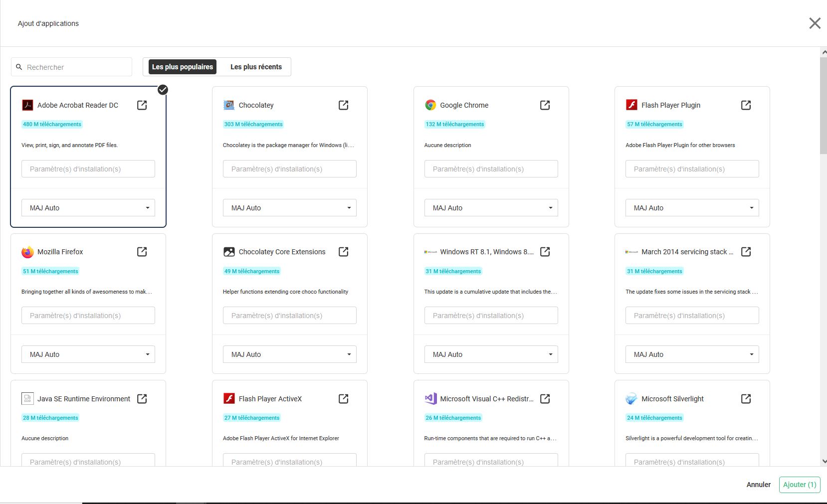The width and height of the screenshot is (827, 504).
Task: Open Flash Player Plugin external link icon
Action: point(746,105)
